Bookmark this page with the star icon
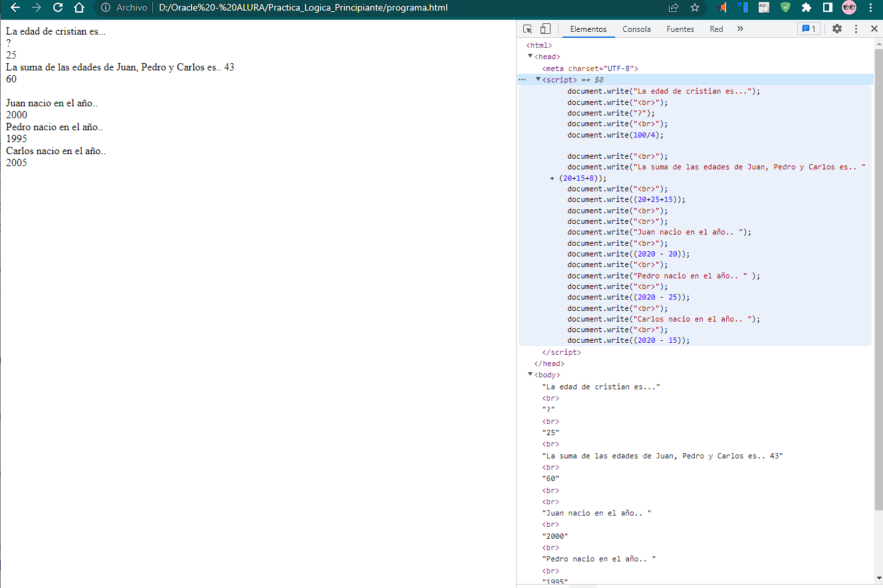 pyautogui.click(x=695, y=8)
